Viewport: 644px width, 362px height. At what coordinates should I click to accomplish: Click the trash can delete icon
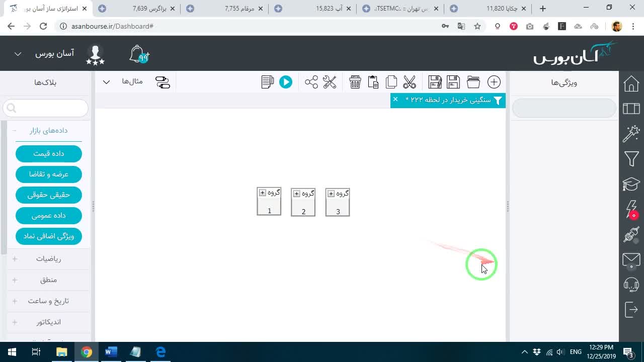tap(355, 82)
